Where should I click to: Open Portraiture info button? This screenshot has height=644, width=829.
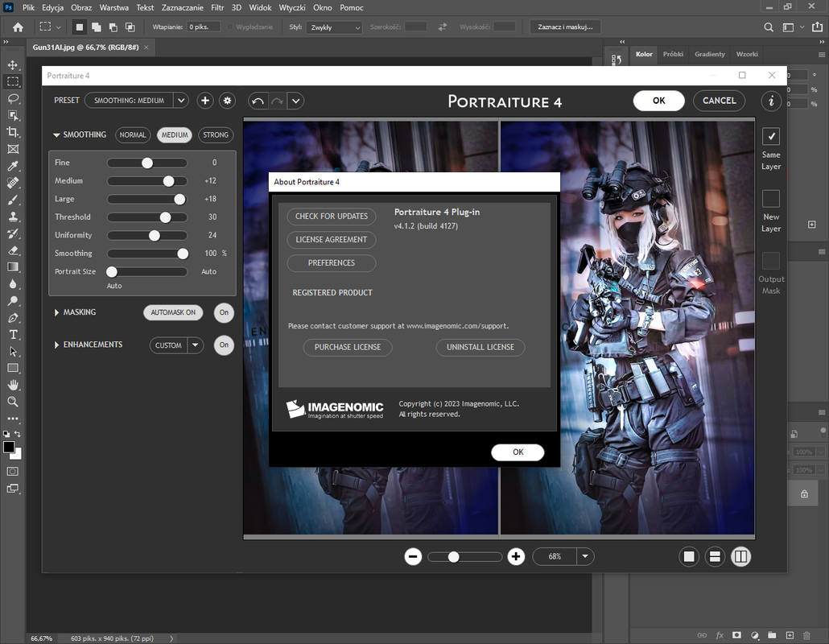coord(771,101)
